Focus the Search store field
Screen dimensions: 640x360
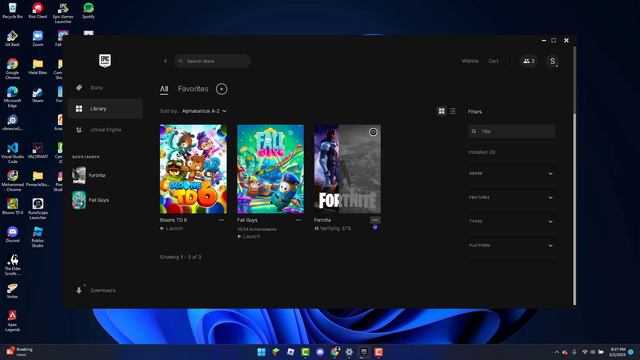point(212,61)
